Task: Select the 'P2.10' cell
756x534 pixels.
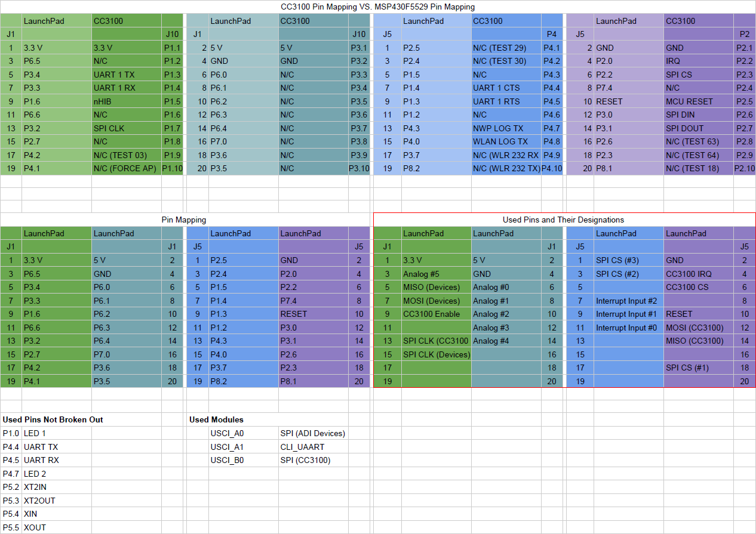Action: tap(745, 168)
